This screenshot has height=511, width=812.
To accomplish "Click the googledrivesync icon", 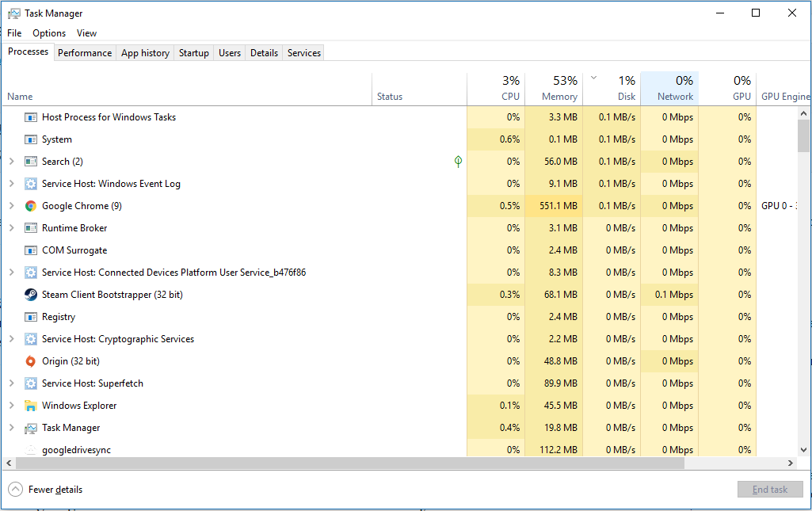I will [x=31, y=450].
